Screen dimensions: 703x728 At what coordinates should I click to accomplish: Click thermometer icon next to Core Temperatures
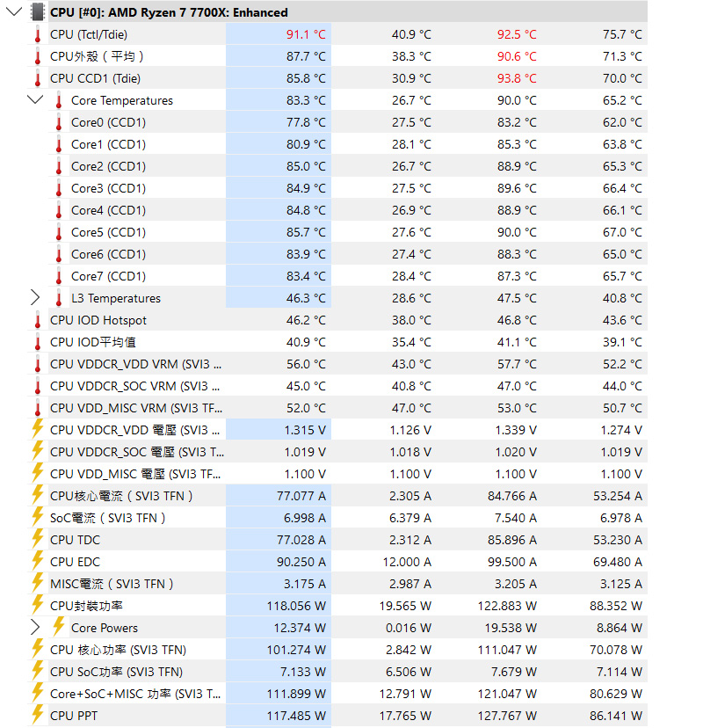[x=59, y=100]
